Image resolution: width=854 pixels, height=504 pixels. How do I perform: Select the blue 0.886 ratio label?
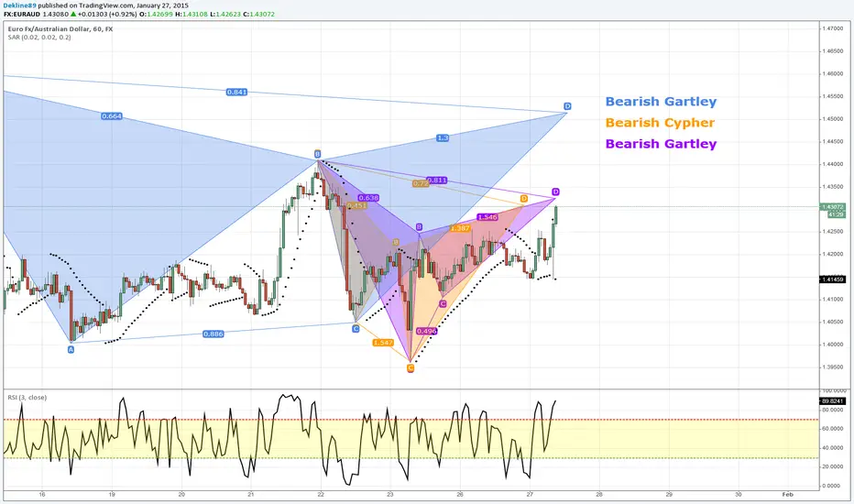click(x=213, y=334)
